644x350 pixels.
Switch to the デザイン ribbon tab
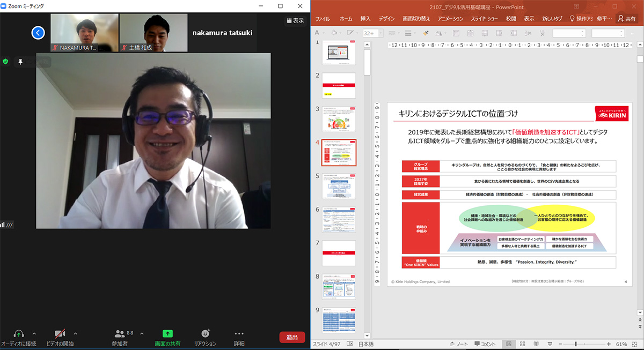click(386, 18)
